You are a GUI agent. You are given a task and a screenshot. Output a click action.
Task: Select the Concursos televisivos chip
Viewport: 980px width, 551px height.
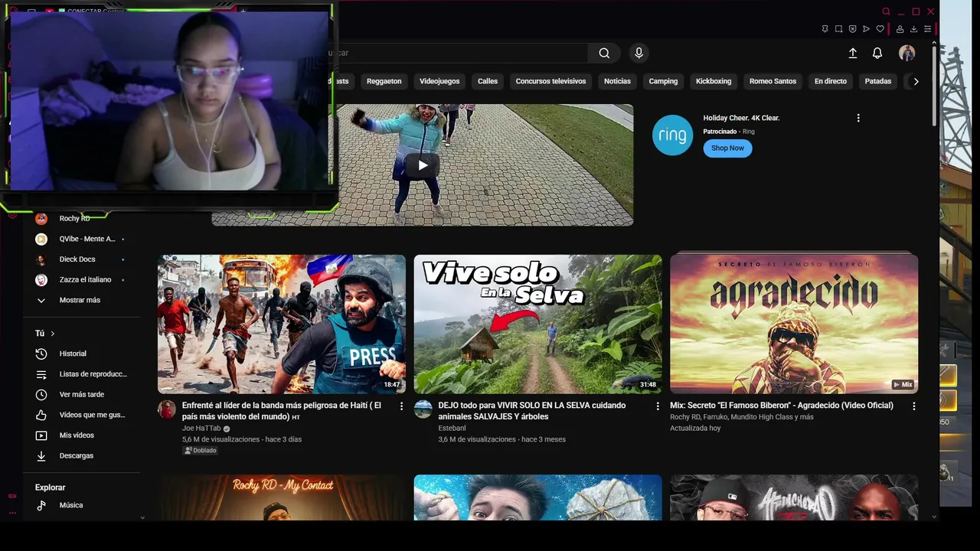(550, 81)
